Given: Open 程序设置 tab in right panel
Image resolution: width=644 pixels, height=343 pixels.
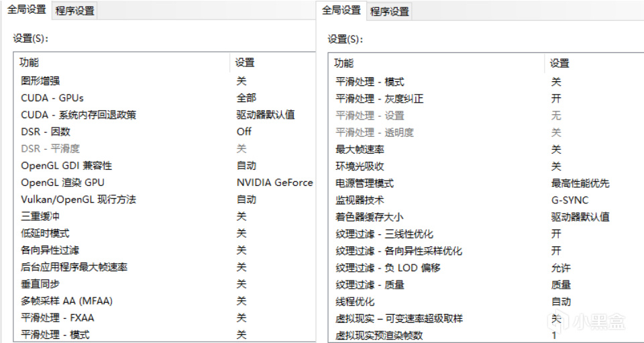Looking at the screenshot, I should [x=389, y=11].
